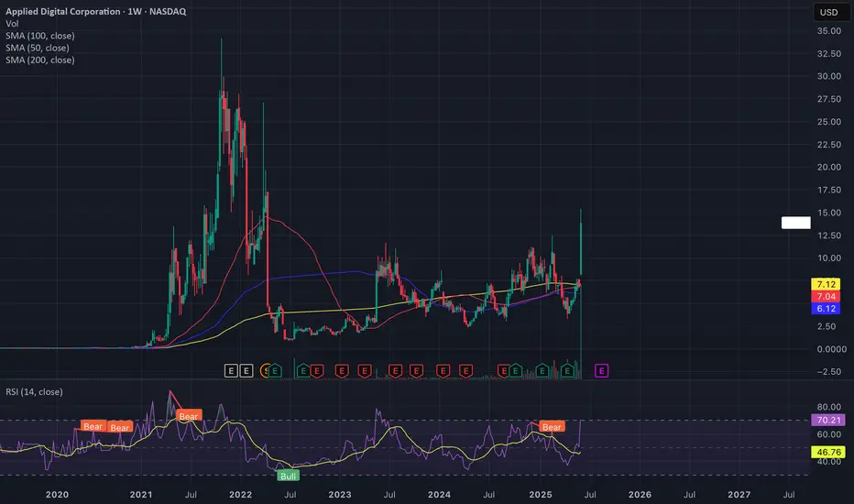This screenshot has height=504, width=854.
Task: Click the 35.00 price axis label
Action: tap(829, 31)
